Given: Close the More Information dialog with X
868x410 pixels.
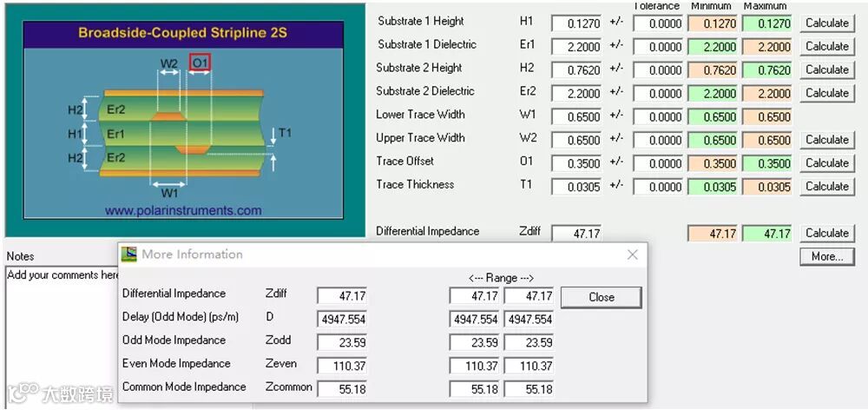Looking at the screenshot, I should point(632,255).
